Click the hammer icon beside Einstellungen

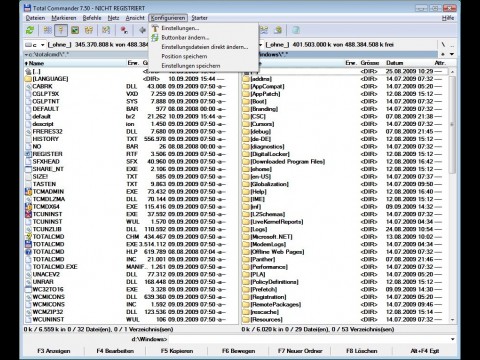coord(155,28)
